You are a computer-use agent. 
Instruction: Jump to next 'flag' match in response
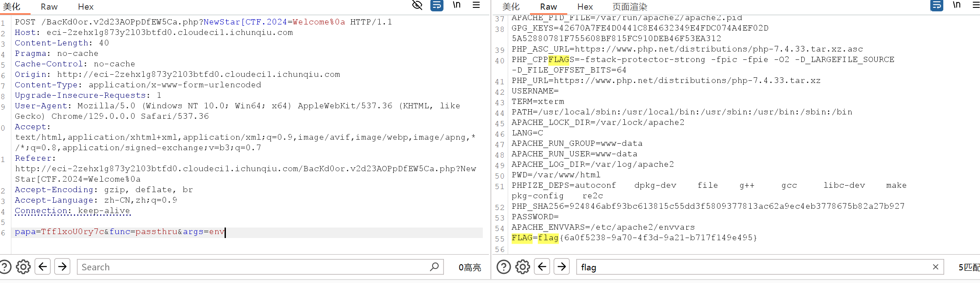(x=562, y=266)
